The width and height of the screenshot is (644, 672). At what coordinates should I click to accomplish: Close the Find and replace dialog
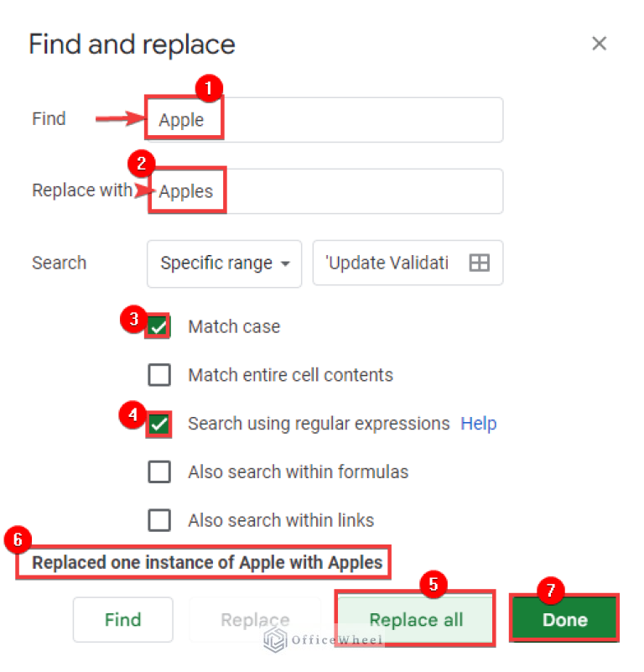600,43
